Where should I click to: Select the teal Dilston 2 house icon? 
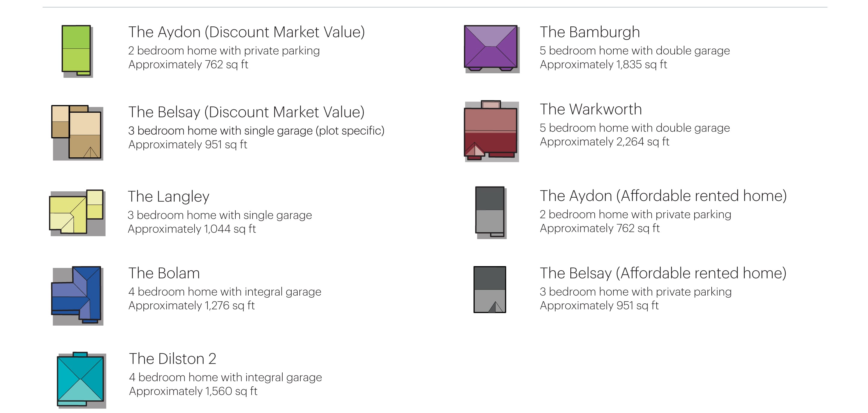[80, 379]
